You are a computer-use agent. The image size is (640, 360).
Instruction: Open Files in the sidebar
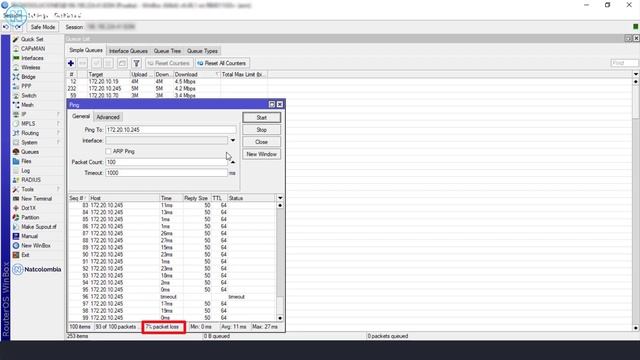26,161
